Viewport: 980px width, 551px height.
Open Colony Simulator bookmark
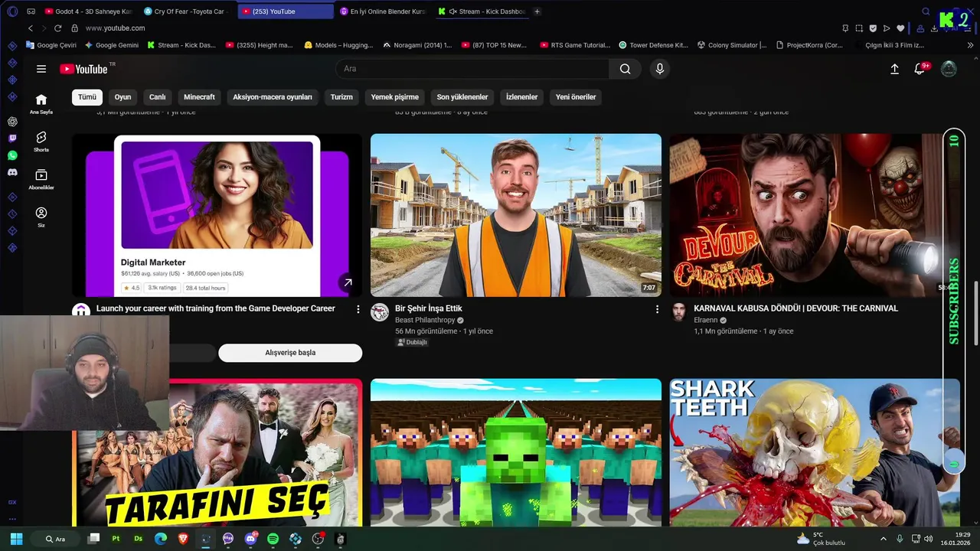click(731, 45)
